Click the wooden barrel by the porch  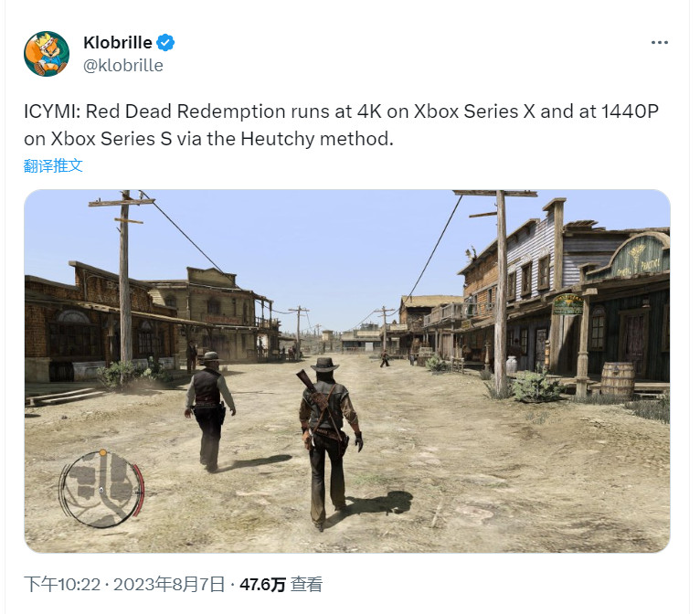tap(618, 379)
